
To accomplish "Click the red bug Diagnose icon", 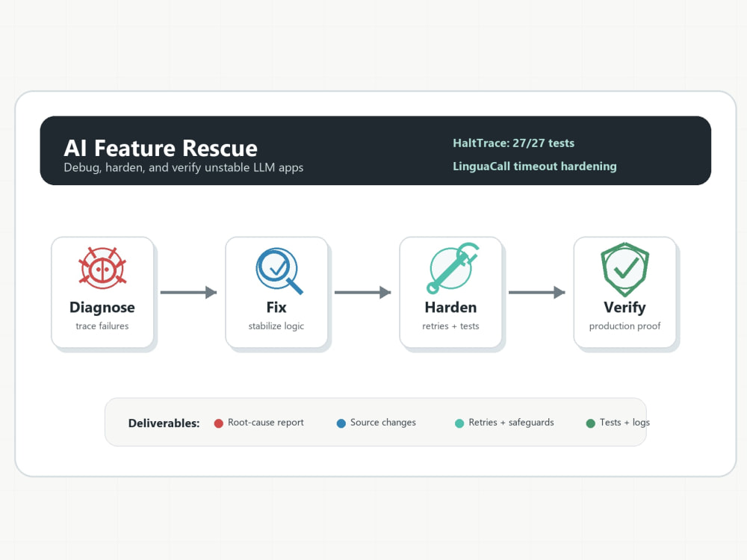I will click(102, 268).
